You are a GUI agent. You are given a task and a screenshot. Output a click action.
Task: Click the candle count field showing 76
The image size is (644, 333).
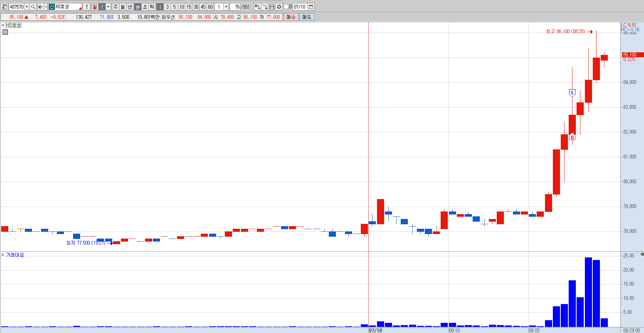[x=235, y=7]
